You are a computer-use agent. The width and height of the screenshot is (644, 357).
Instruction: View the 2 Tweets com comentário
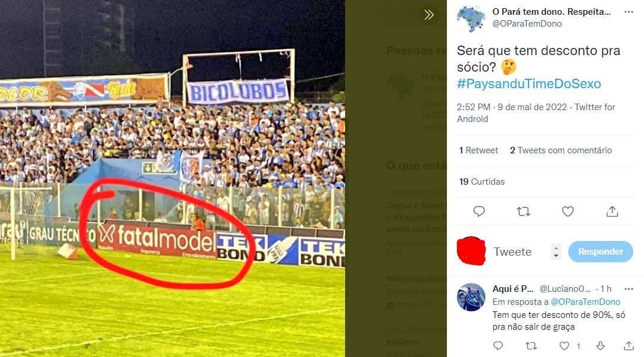point(561,150)
